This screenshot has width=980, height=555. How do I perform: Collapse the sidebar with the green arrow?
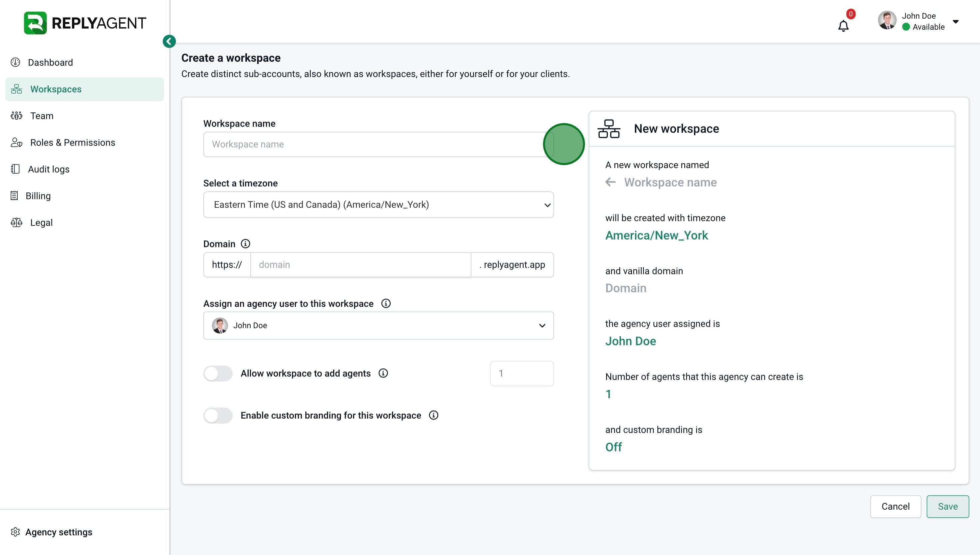[x=169, y=41]
